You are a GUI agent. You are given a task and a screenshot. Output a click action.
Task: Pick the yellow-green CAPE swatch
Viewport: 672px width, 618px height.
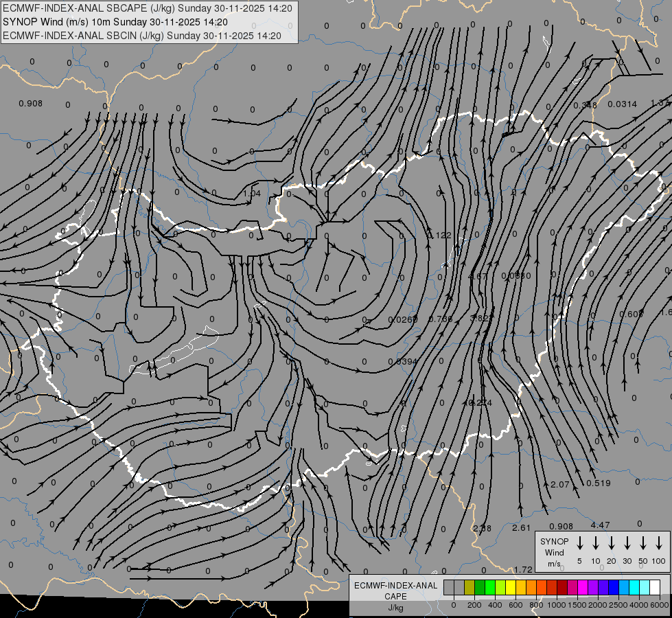pos(500,587)
